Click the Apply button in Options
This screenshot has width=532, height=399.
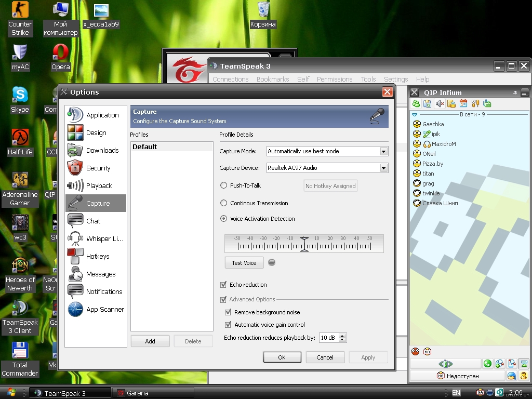point(368,357)
